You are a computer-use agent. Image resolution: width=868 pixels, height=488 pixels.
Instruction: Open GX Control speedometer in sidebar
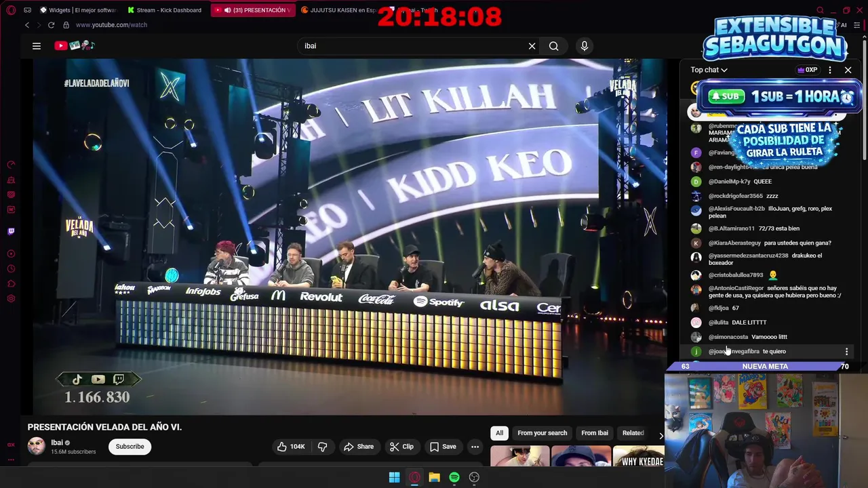tap(11, 165)
